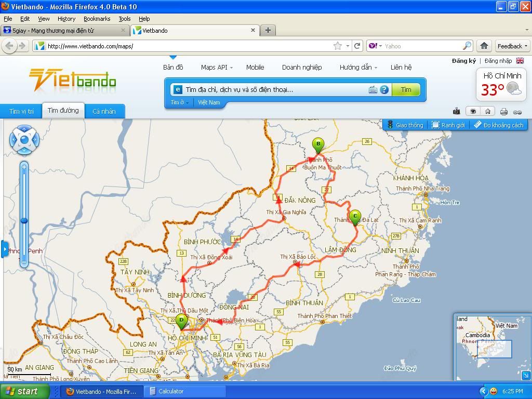
Task: Click the camera snapshot icon above the map
Action: pyautogui.click(x=456, y=111)
